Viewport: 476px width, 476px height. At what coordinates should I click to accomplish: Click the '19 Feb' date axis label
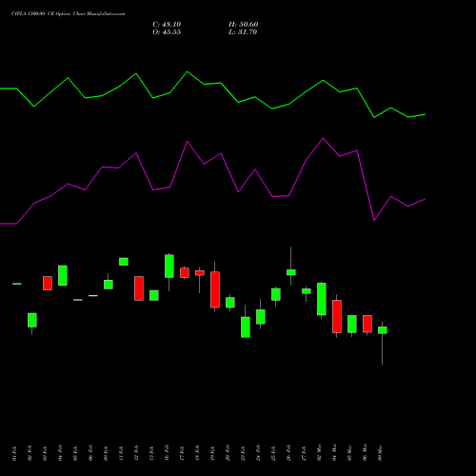[x=212, y=453]
